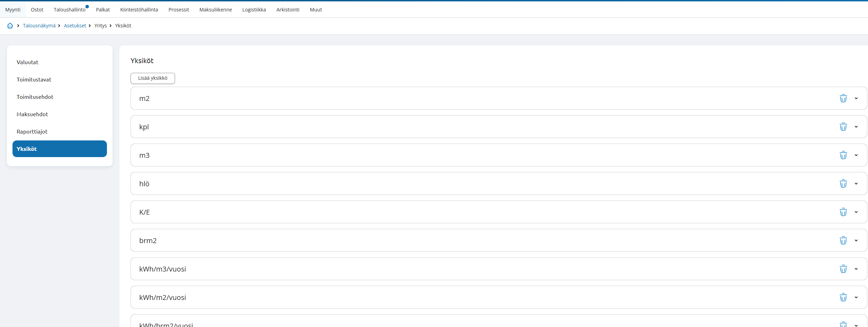Open the Kiinteistöhallinta menu
The height and width of the screenshot is (327, 868).
click(139, 10)
